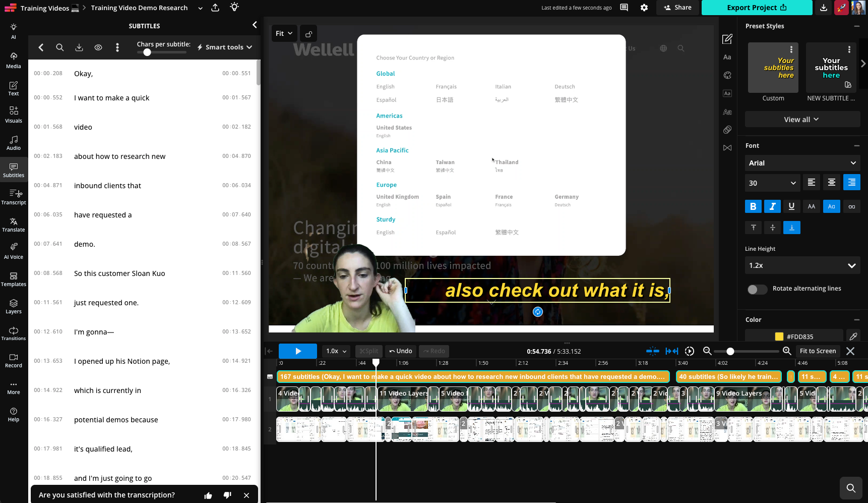The image size is (868, 503).
Task: Go back in subtitles panel
Action: [41, 47]
